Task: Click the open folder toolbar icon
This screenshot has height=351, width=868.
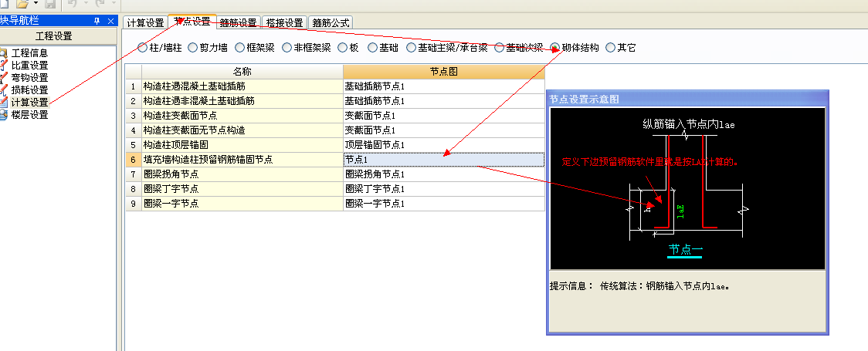Action: tap(22, 3)
